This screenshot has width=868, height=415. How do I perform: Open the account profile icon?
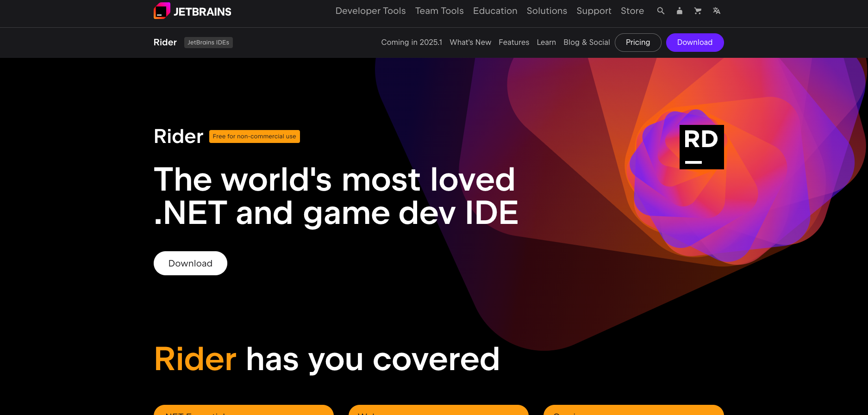679,11
